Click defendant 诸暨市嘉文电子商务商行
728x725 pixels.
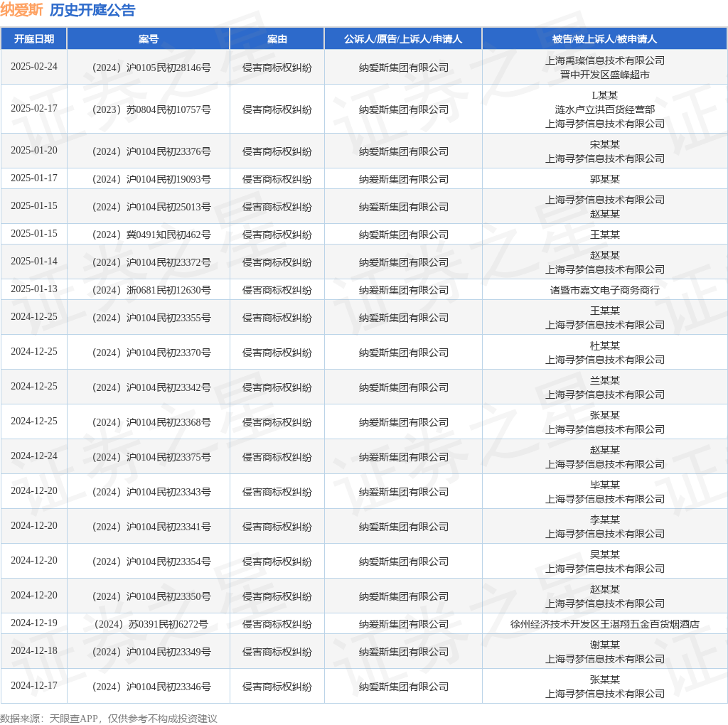[x=605, y=290]
